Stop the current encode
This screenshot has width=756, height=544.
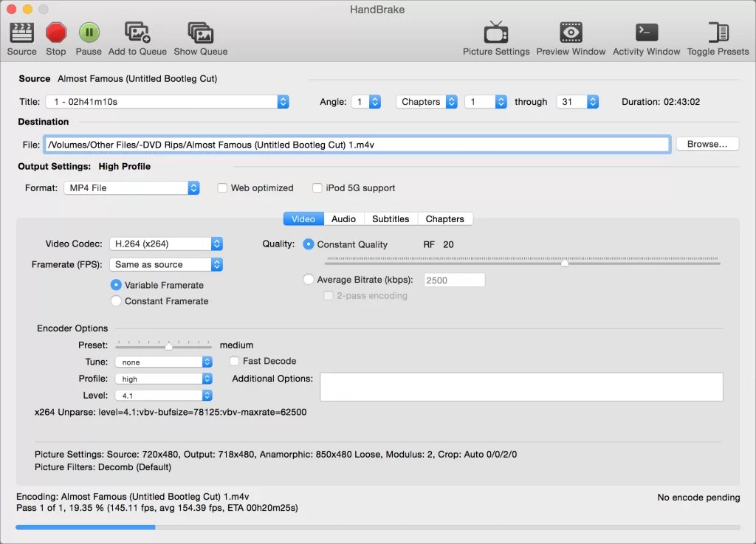(55, 32)
